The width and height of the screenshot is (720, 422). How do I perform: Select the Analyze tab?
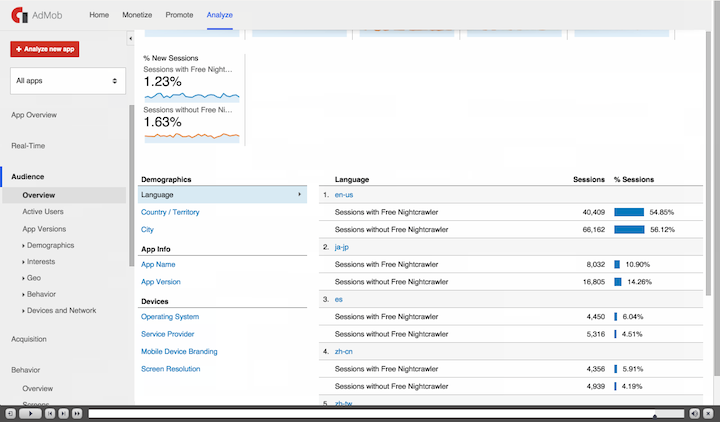click(x=219, y=15)
